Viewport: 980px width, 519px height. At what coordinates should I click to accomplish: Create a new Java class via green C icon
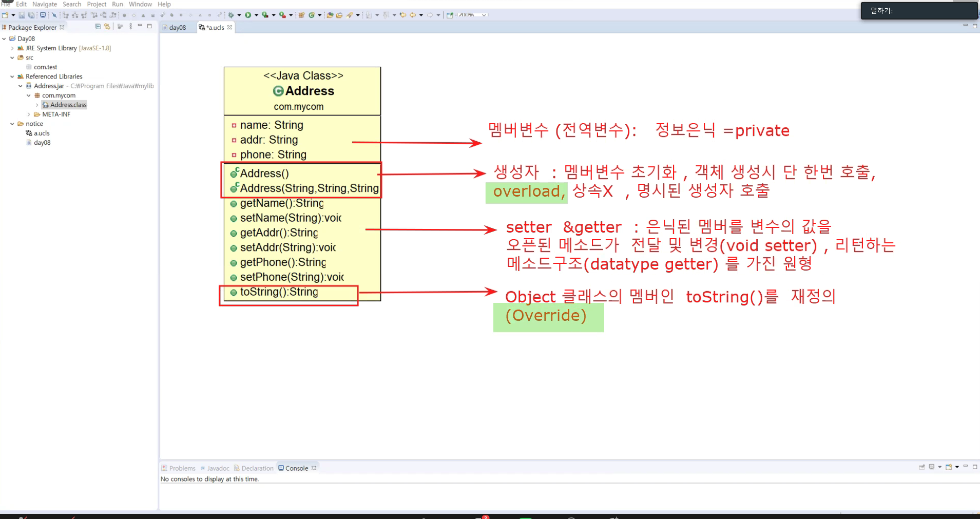pyautogui.click(x=312, y=15)
